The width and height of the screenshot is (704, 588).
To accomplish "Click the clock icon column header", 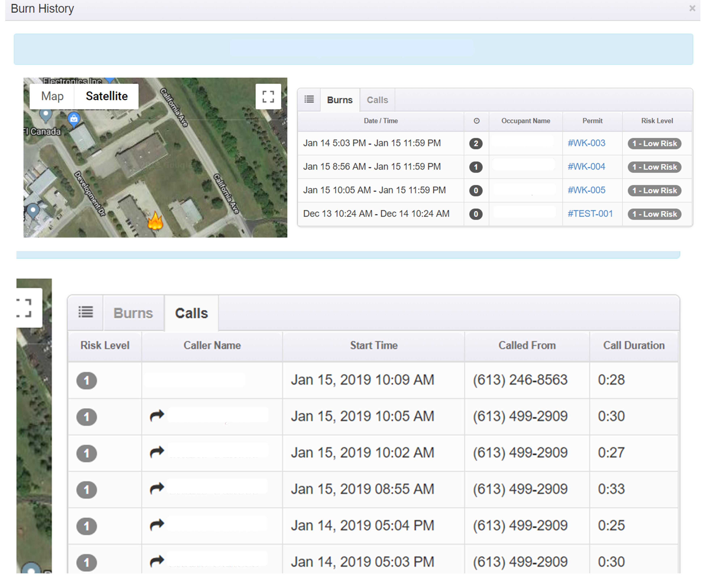I will 476,121.
